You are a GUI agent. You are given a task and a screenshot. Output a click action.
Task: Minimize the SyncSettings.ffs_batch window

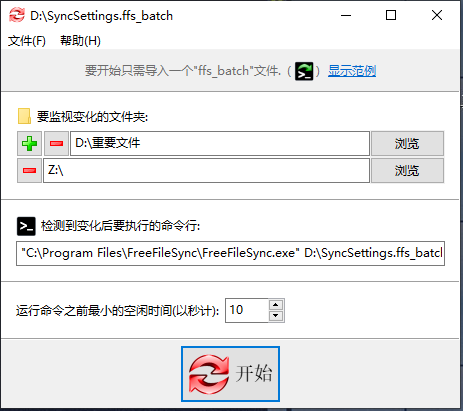346,15
